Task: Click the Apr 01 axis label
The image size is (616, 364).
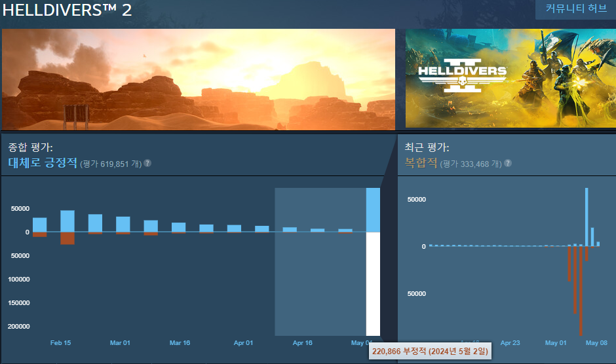Action: (243, 343)
